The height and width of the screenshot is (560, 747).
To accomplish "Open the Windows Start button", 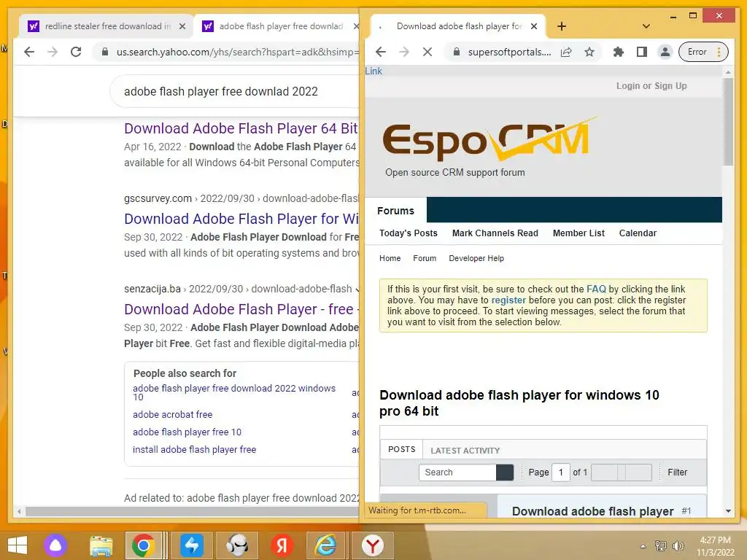I will click(x=18, y=545).
